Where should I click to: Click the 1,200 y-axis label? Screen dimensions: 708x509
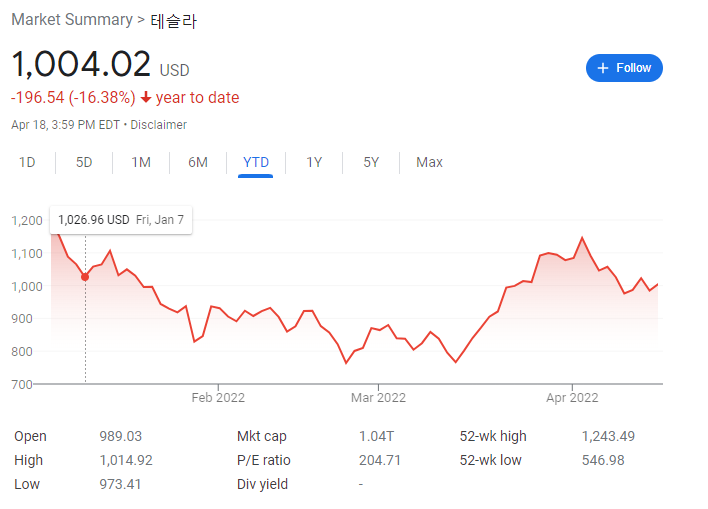click(x=27, y=221)
